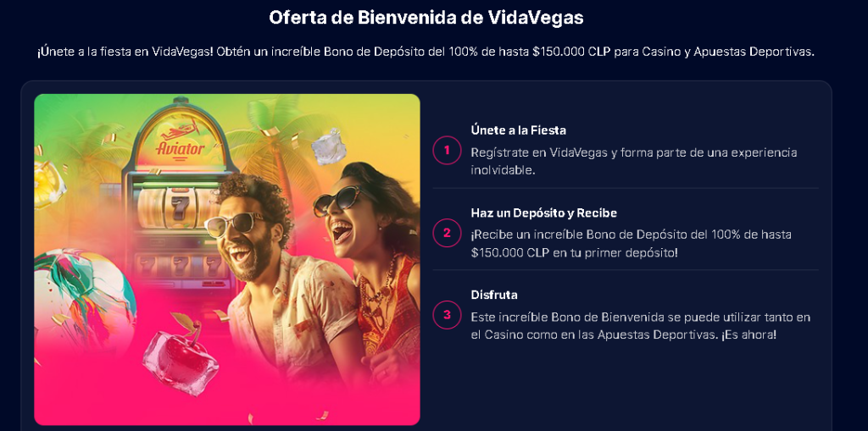Select the Únete a la Fiesta step title
Image resolution: width=868 pixels, height=431 pixels.
point(518,130)
